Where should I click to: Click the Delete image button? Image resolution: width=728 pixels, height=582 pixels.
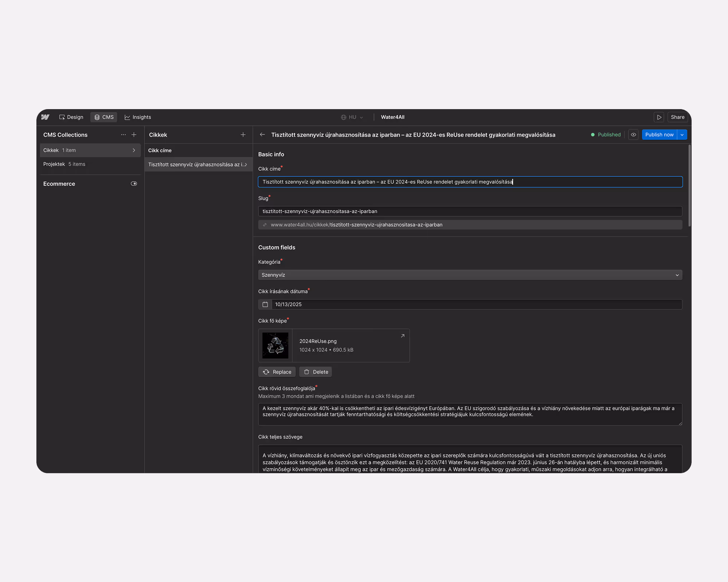316,372
